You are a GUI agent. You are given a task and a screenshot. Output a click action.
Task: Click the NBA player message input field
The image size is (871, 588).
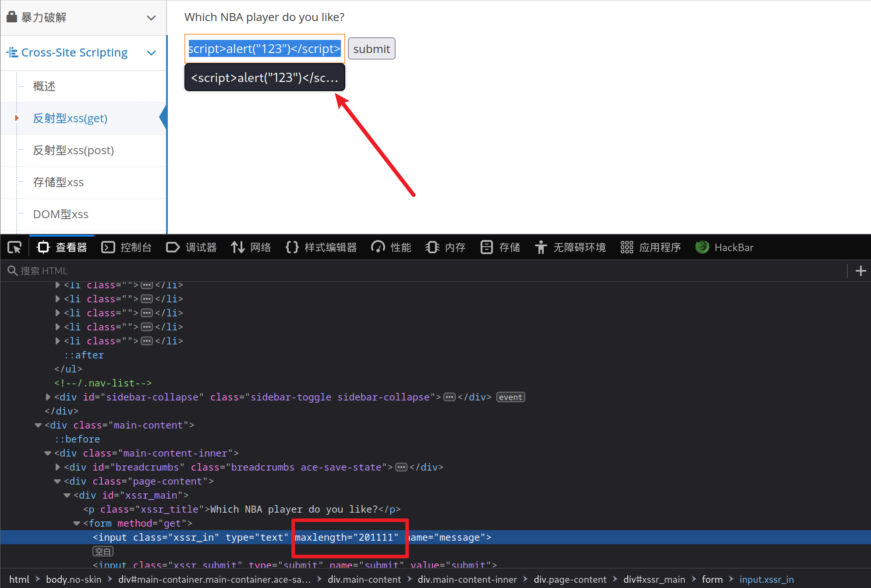tap(265, 49)
